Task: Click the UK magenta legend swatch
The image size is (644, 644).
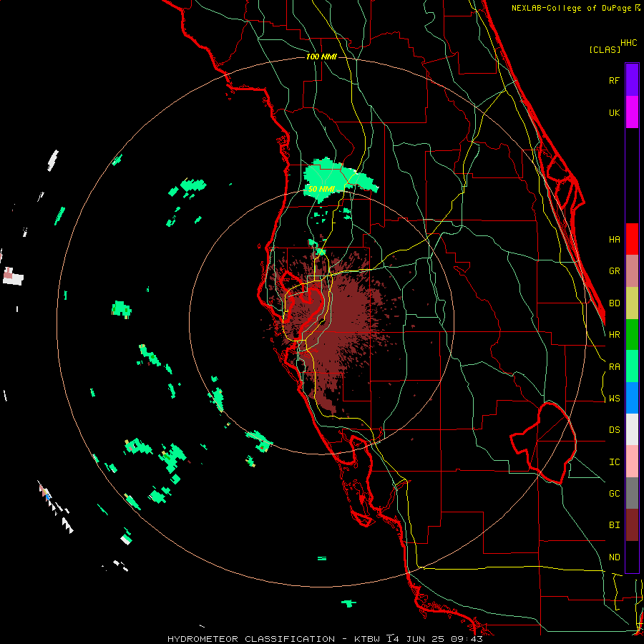Action: (x=632, y=112)
